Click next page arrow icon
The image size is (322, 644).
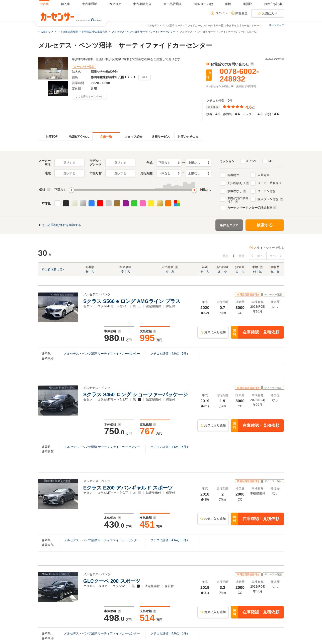(x=280, y=256)
